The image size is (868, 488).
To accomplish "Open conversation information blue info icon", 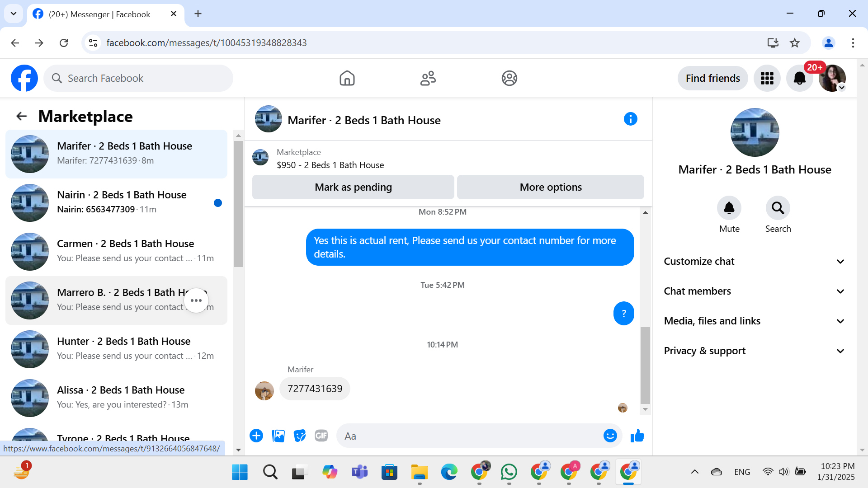I will point(631,119).
